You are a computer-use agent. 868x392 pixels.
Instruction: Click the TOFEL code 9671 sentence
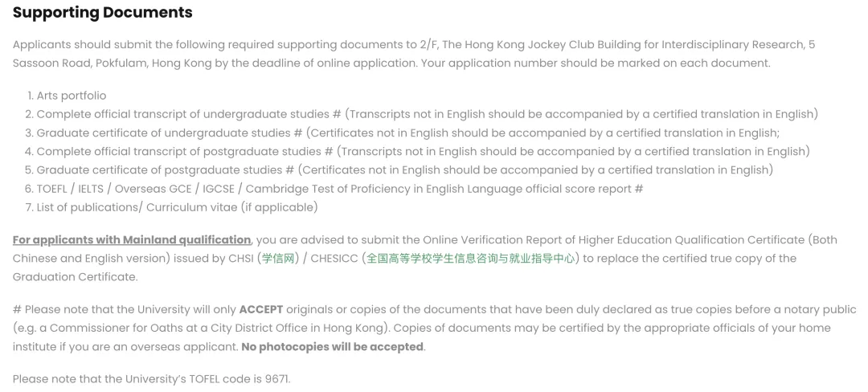click(151, 379)
